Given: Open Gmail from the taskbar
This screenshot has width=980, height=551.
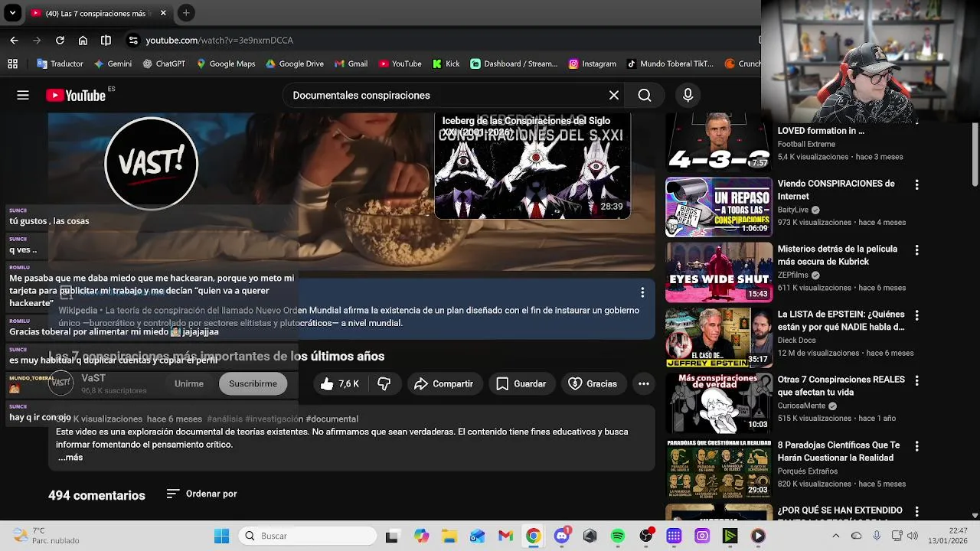Looking at the screenshot, I should tap(505, 536).
